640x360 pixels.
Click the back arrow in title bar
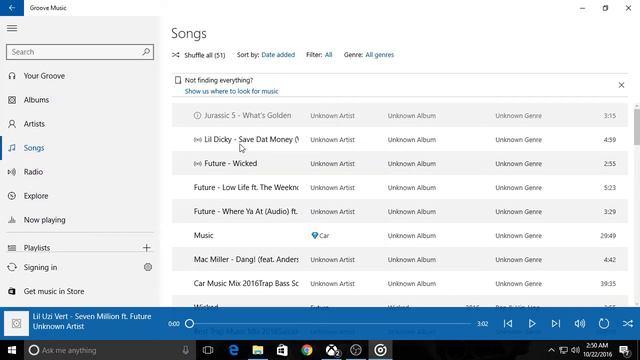(x=12, y=8)
